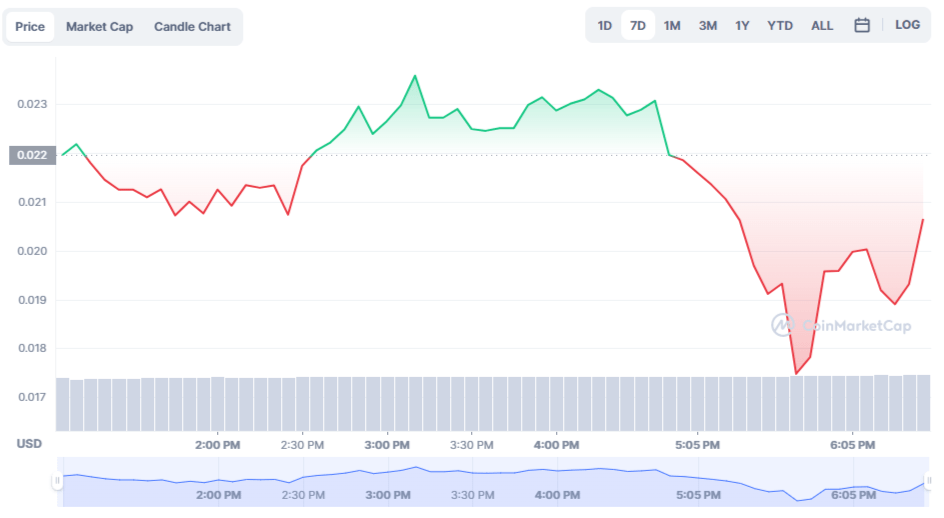Grab the right handle of range navigator
This screenshot has width=944, height=518.
tap(927, 481)
